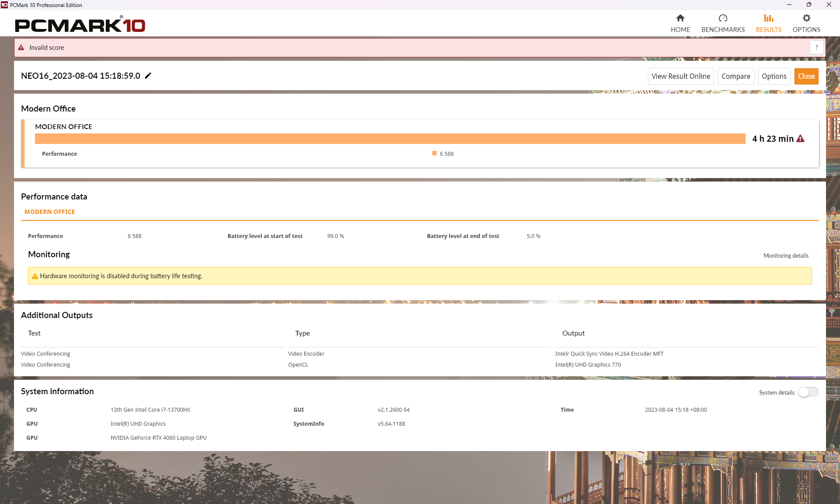The width and height of the screenshot is (840, 504).
Task: Minimize the PCMark 10 window
Action: click(x=789, y=5)
